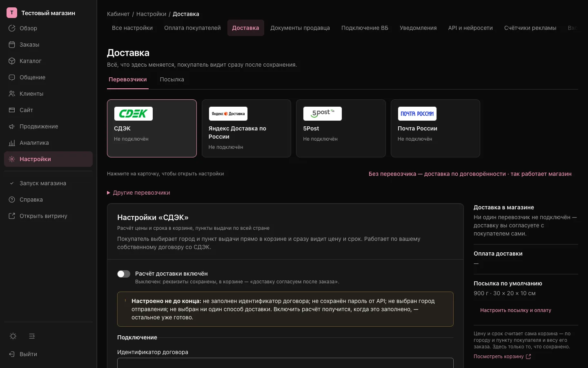Click the Продвижение megaphone icon
The height and width of the screenshot is (368, 588).
pos(12,126)
